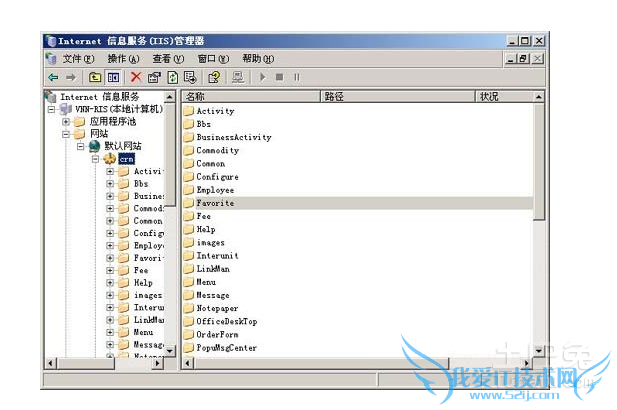Click the Export list toolbar icon

190,77
